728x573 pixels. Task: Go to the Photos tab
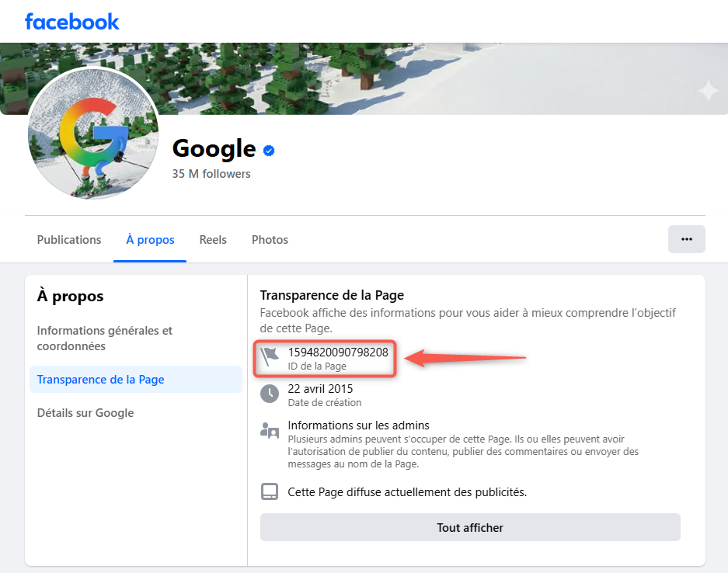point(270,240)
